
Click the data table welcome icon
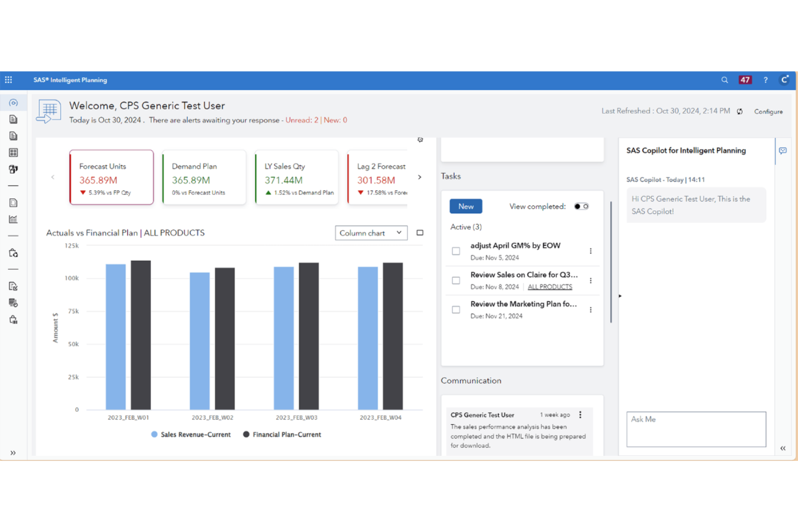coord(49,112)
